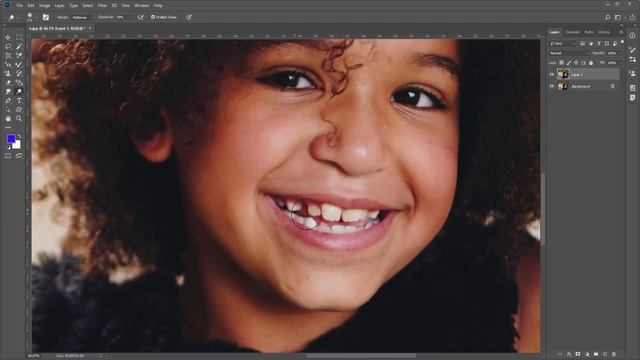Add a layer mask
The height and width of the screenshot is (360, 640).
tap(578, 354)
